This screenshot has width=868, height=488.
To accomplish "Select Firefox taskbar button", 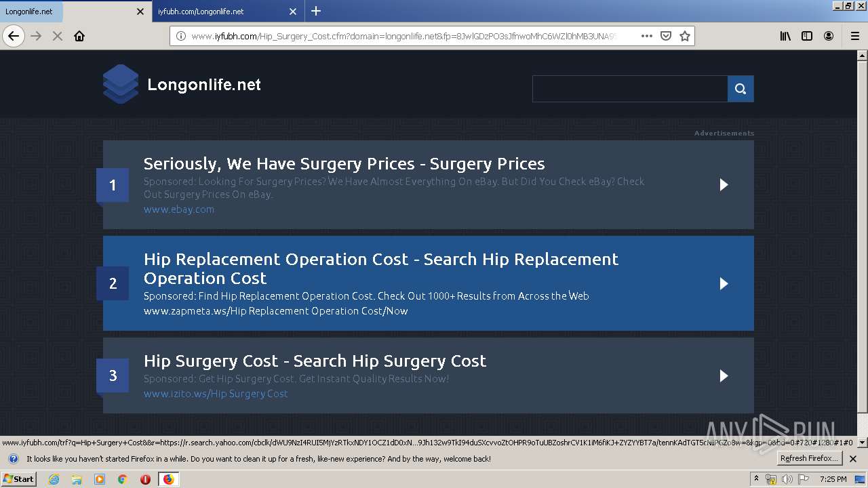I will tap(168, 479).
